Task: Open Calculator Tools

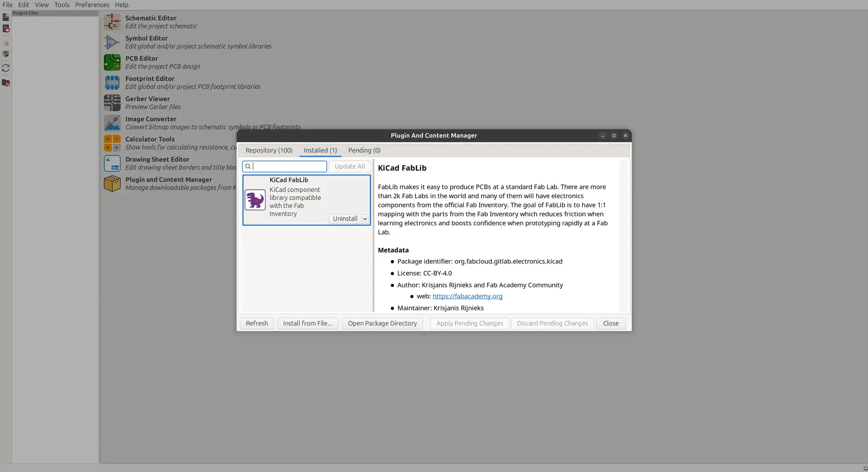Action: pos(112,143)
